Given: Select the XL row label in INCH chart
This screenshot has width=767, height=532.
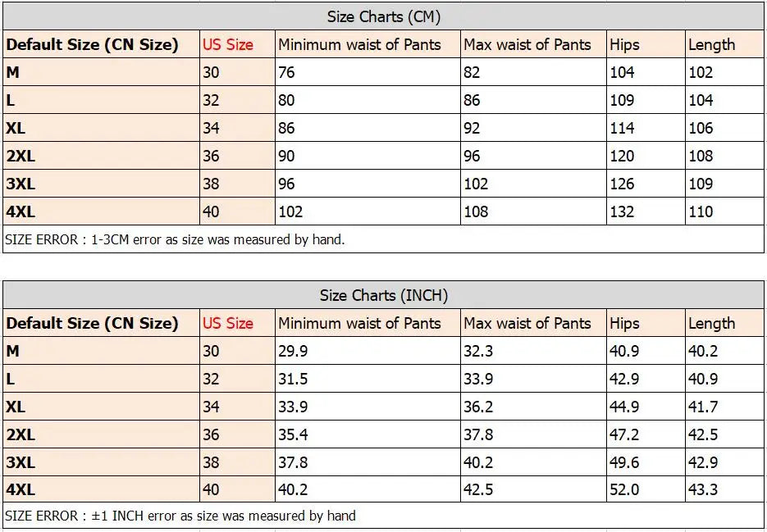Looking at the screenshot, I should [15, 407].
